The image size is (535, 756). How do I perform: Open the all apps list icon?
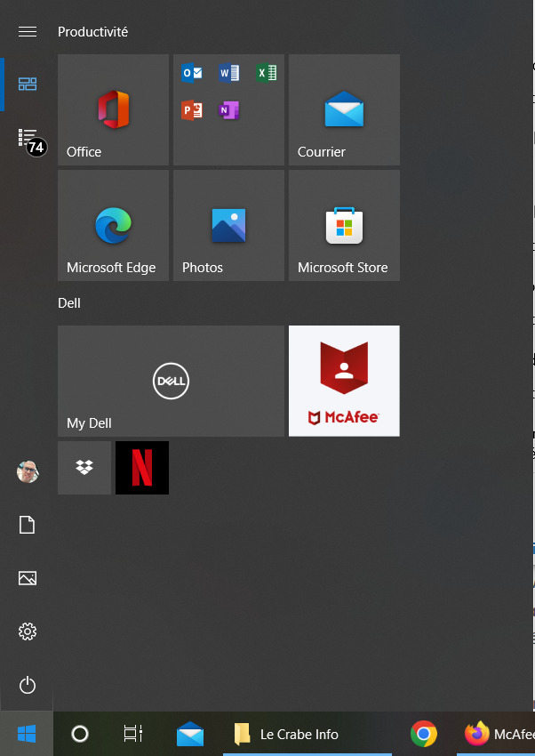(x=28, y=137)
